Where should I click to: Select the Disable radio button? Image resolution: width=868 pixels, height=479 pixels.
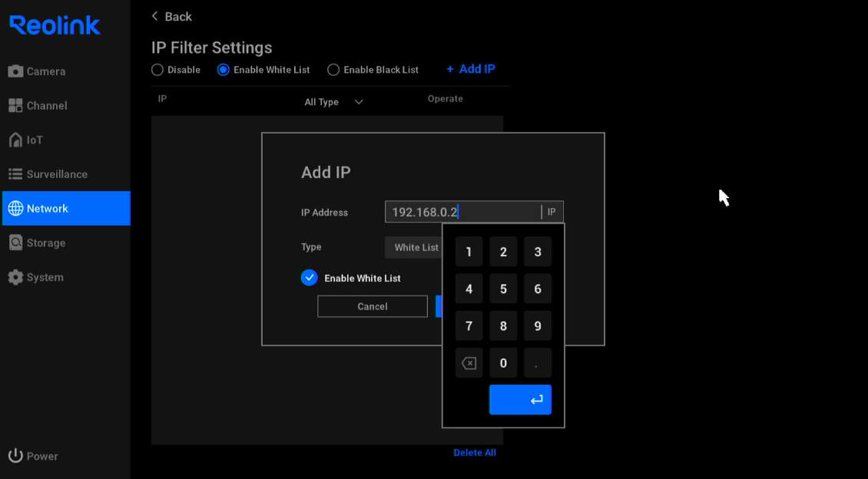click(157, 70)
